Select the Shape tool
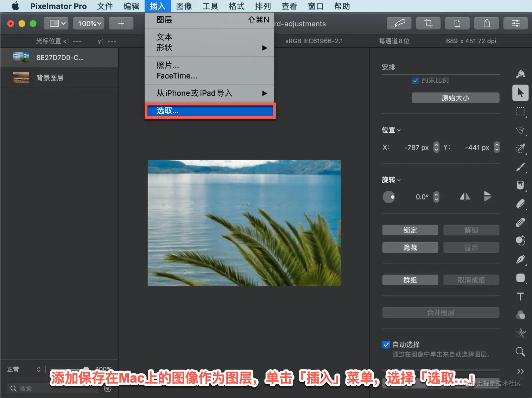 point(520,278)
